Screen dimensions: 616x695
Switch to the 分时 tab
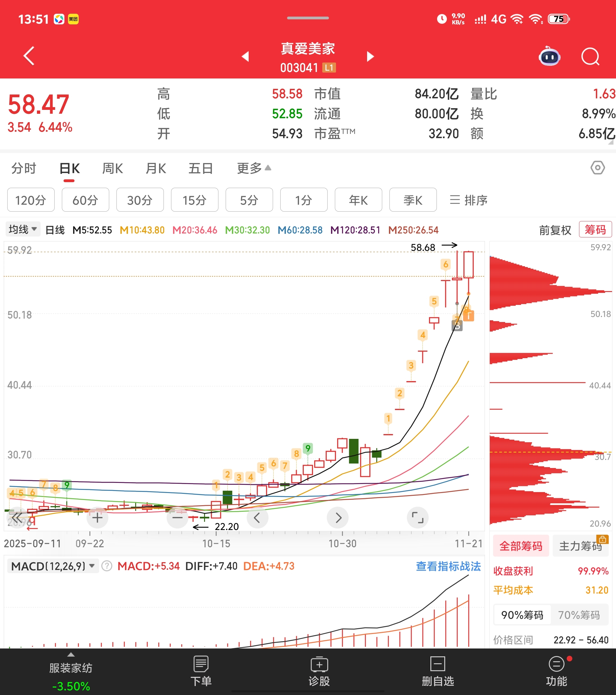click(24, 168)
